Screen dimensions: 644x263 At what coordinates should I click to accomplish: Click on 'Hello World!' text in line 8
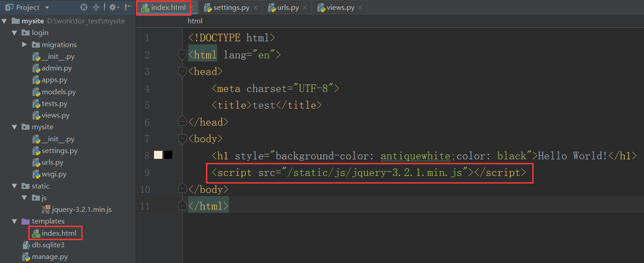click(x=573, y=156)
